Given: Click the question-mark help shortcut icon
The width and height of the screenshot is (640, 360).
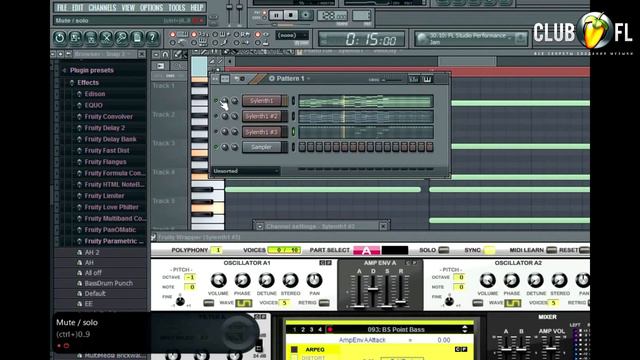Looking at the screenshot, I should point(152,38).
